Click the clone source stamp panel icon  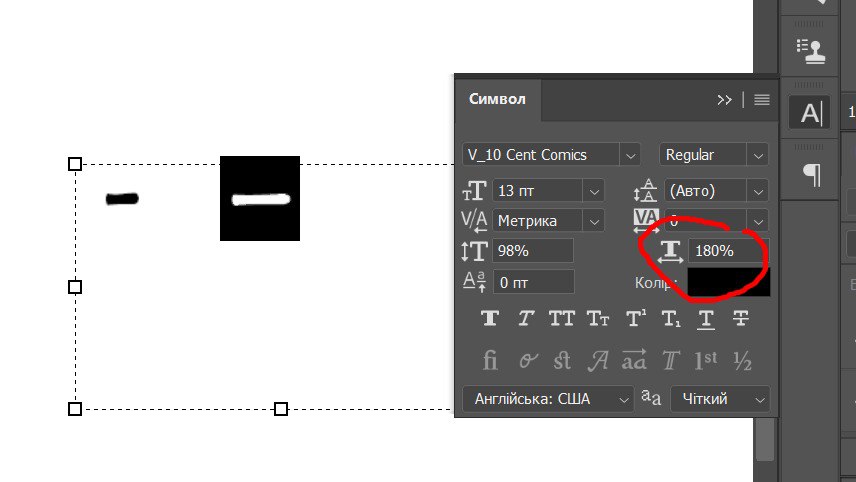click(x=808, y=48)
